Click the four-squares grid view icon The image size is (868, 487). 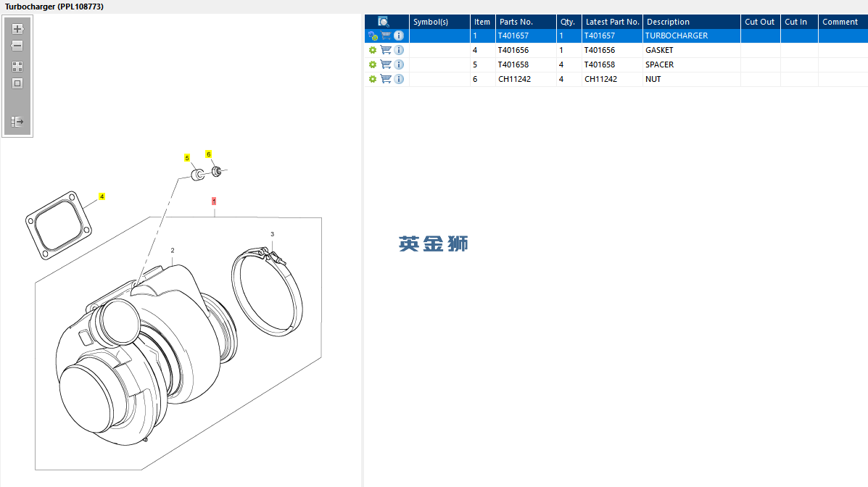[17, 67]
